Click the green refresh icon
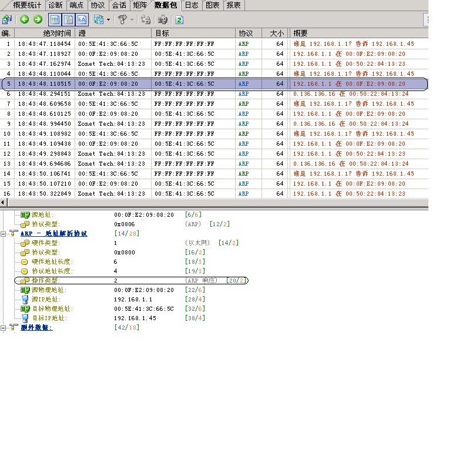 179,20
